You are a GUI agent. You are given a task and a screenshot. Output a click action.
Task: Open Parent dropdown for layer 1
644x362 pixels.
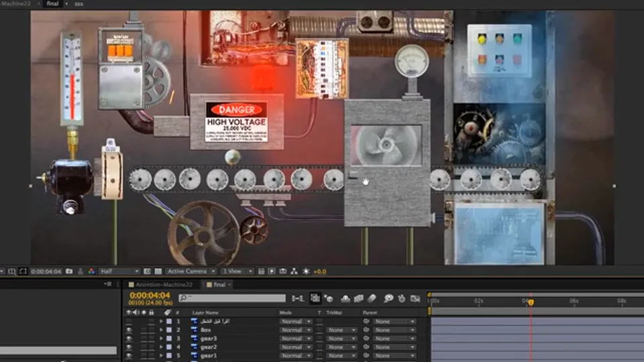(394, 321)
